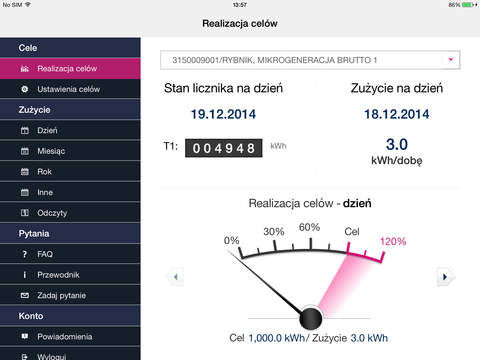Tap the 60% gauge label
This screenshot has height=360, width=480.
(x=309, y=227)
